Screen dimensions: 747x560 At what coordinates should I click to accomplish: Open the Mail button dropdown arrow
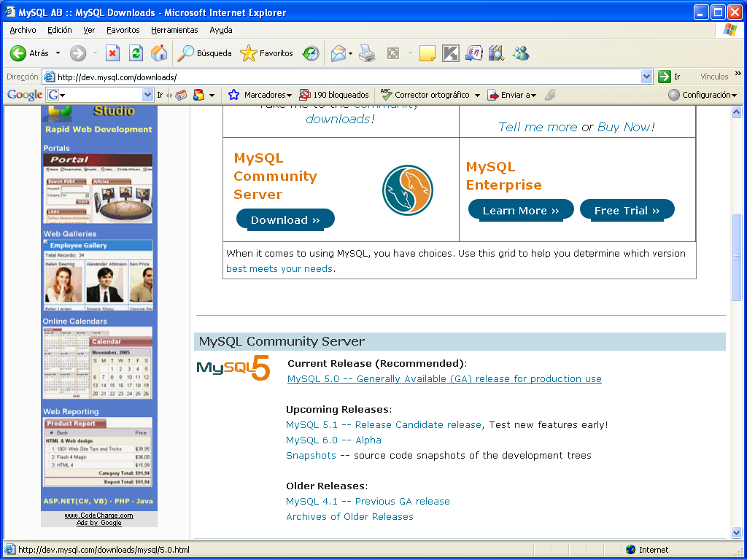pos(350,53)
